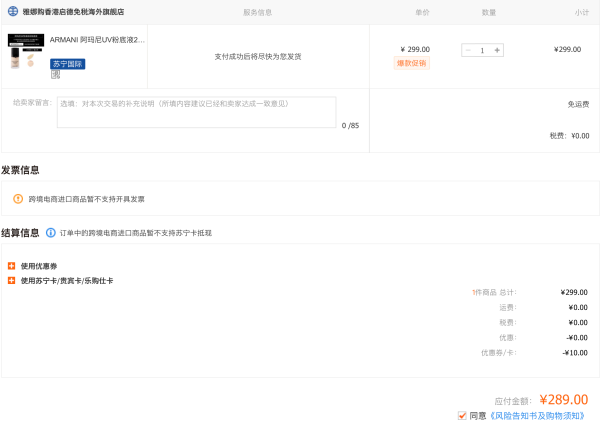Click the 订单中的跨境电商进口商品暂不支持苏宁卡抵现 notice

tap(135, 233)
